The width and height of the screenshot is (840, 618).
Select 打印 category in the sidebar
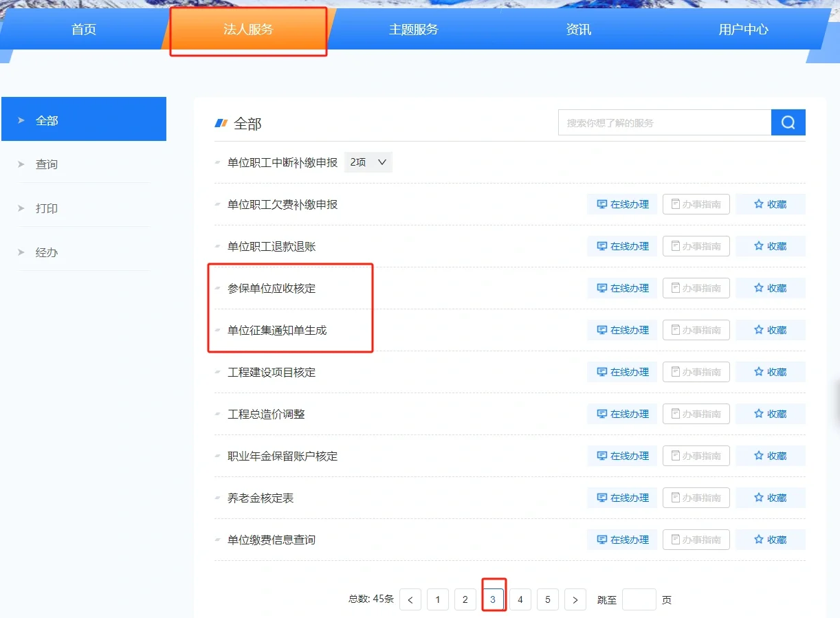[47, 208]
